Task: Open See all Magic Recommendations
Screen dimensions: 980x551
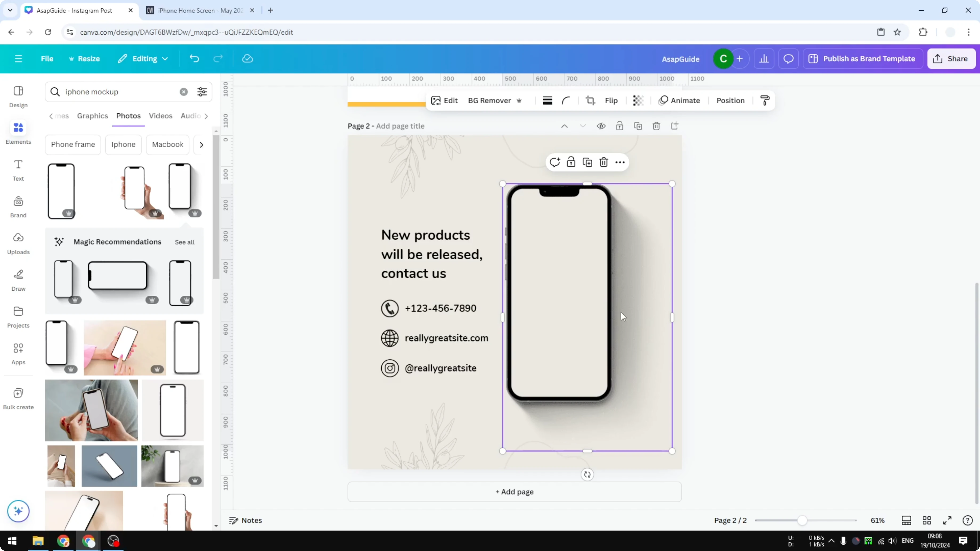Action: pyautogui.click(x=185, y=242)
